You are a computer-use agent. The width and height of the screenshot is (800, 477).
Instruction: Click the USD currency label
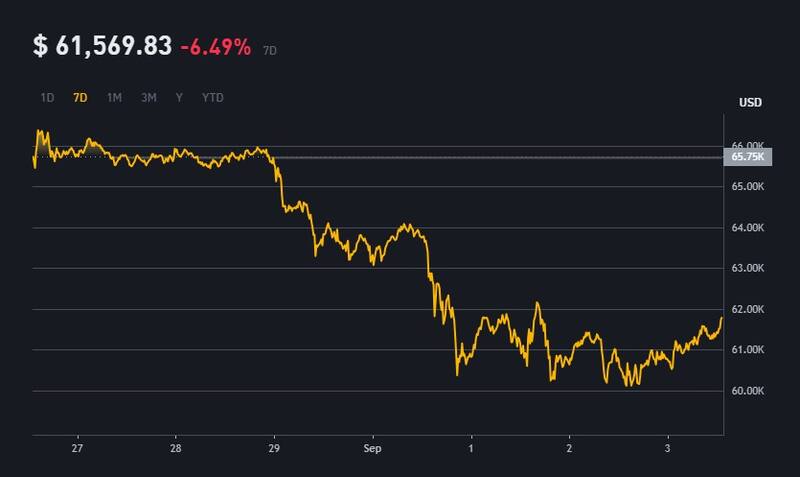coord(751,102)
